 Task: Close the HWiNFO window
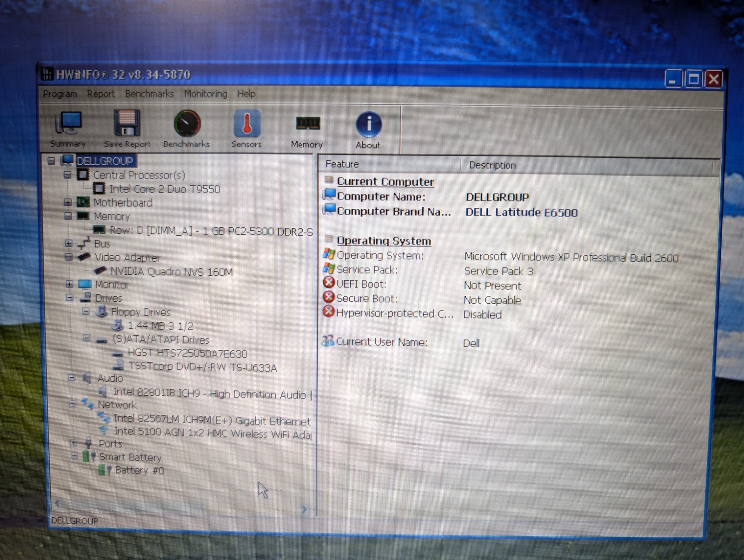(713, 80)
